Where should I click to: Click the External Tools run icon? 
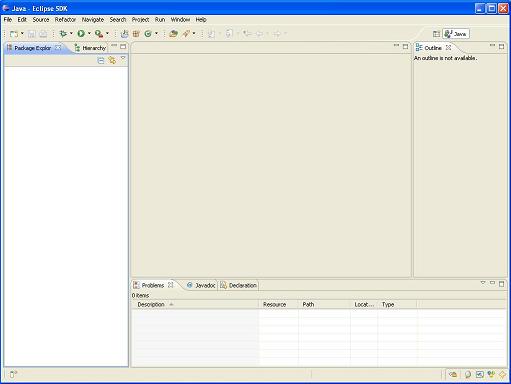99,34
